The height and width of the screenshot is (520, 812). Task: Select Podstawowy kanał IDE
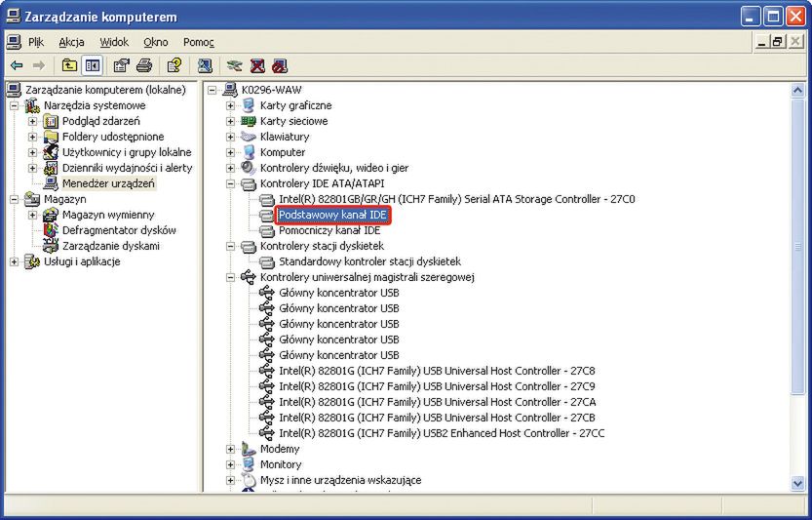(x=332, y=215)
